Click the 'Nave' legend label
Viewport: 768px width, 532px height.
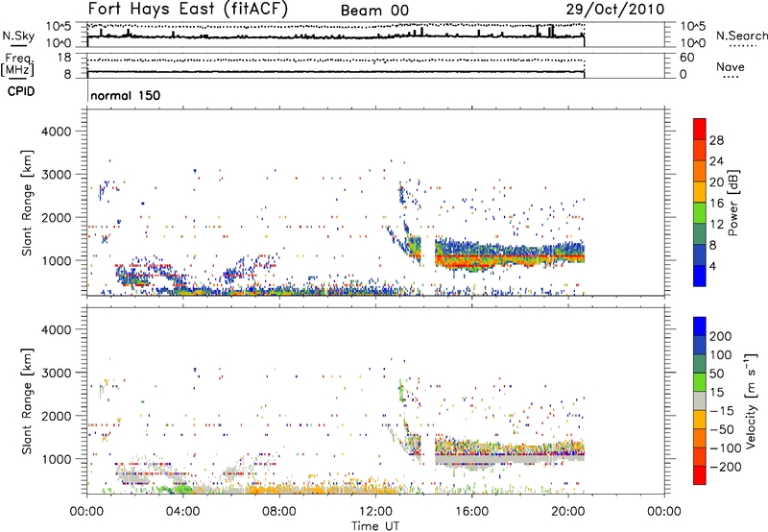(731, 66)
